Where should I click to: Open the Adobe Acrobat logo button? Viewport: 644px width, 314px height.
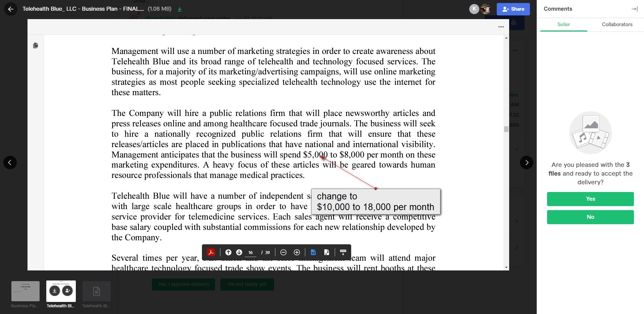click(211, 252)
